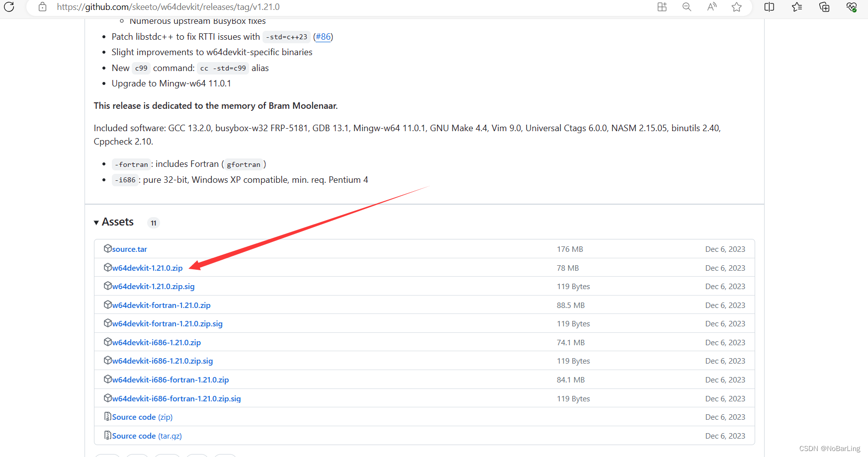
Task: Click the package icon beside w64devkit-i686-1.21.0.zip
Action: click(107, 342)
